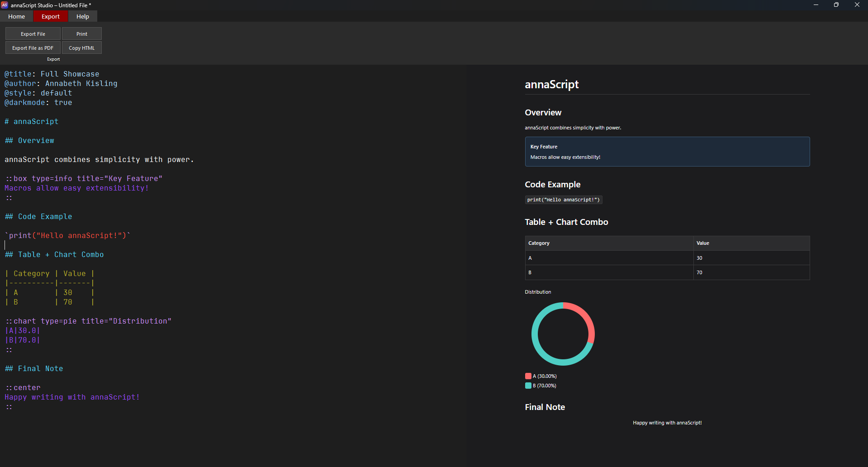Click '## Table + Chart Combo' editor line
This screenshot has height=467, width=868.
(54, 255)
